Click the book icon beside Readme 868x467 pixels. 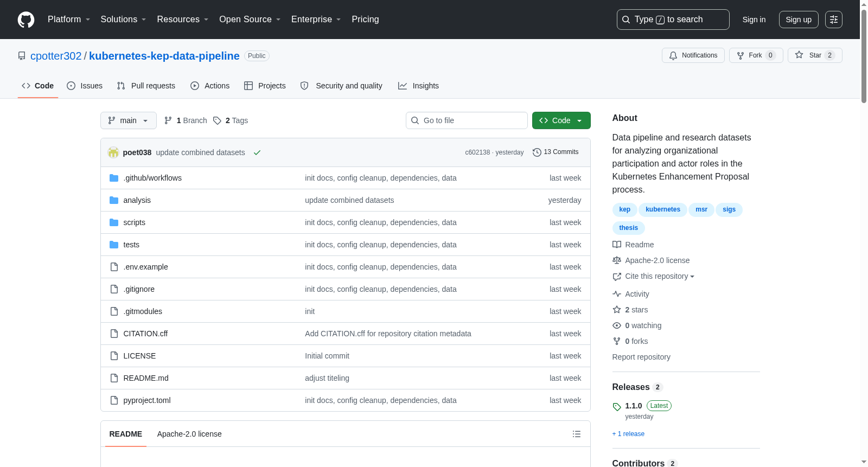pyautogui.click(x=617, y=245)
